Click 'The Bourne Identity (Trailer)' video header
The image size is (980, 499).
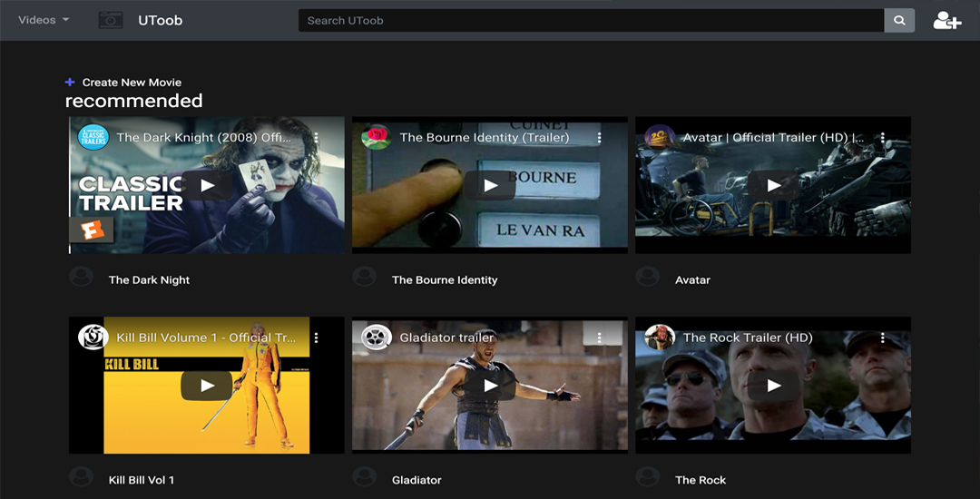click(485, 137)
